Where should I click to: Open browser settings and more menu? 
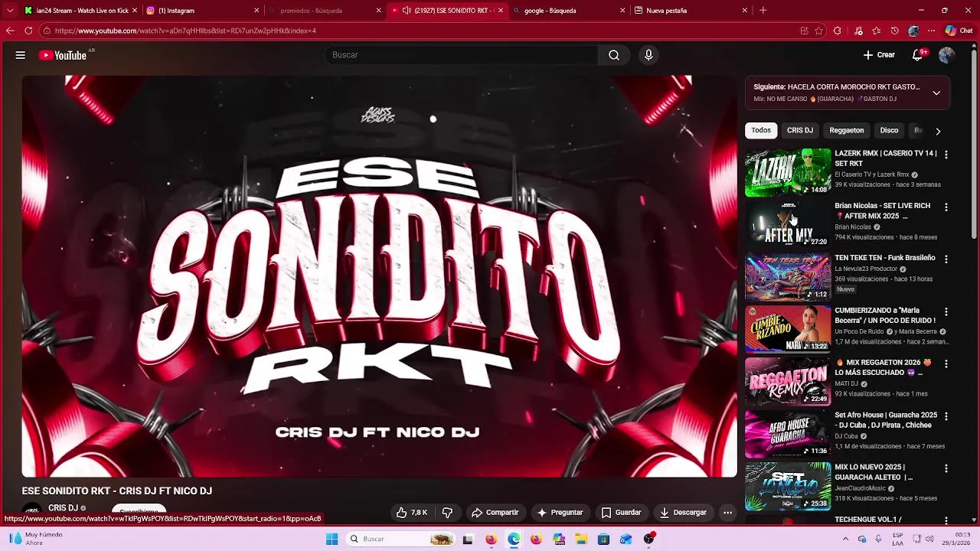[931, 31]
